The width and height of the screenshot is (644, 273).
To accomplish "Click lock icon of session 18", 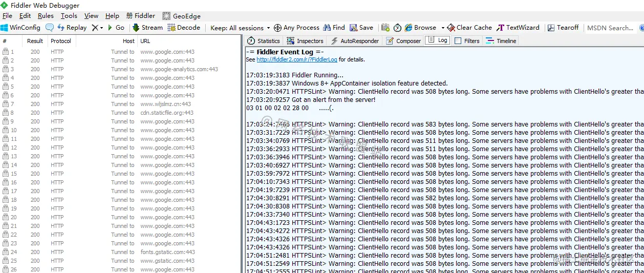I will tap(6, 200).
